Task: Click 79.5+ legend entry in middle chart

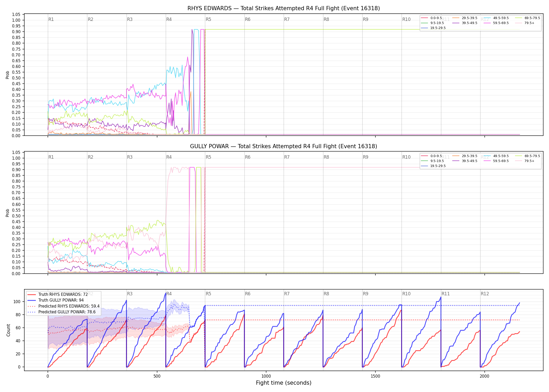Action: pos(525,161)
